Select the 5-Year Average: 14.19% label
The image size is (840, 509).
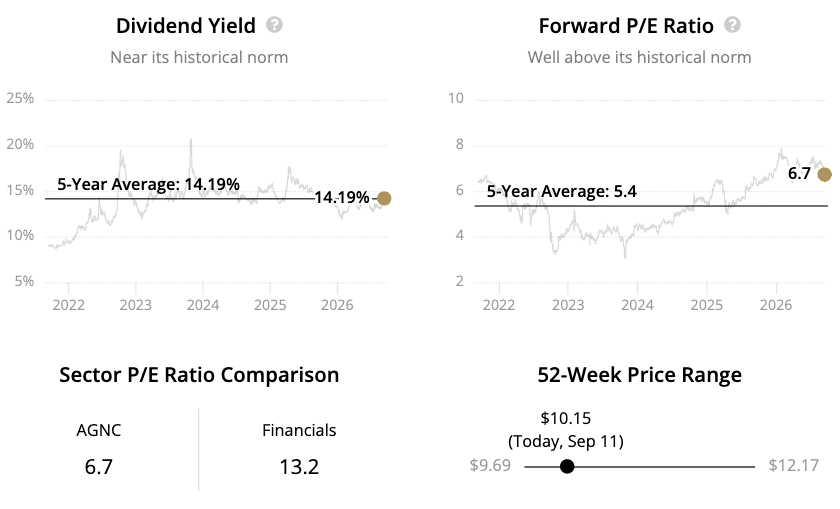tap(148, 184)
